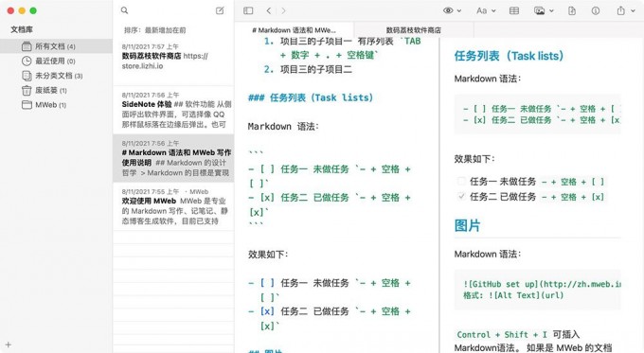Select the Markdown 语法和 MWeb tab

point(295,30)
